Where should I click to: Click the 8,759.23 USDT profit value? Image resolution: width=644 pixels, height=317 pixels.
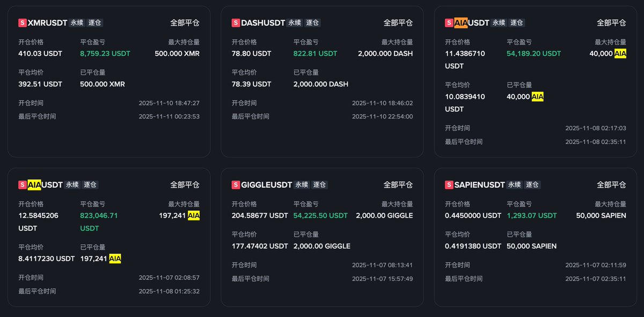pos(105,54)
